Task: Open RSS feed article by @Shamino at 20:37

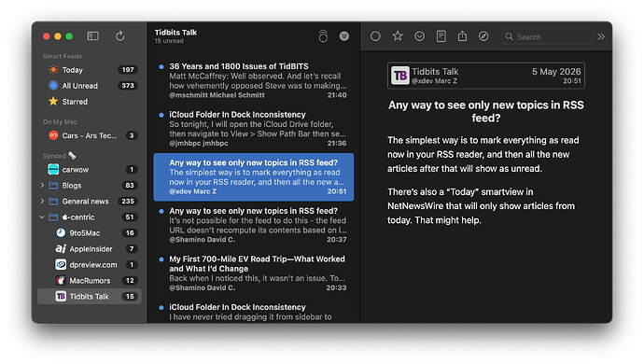Action: pyautogui.click(x=254, y=225)
